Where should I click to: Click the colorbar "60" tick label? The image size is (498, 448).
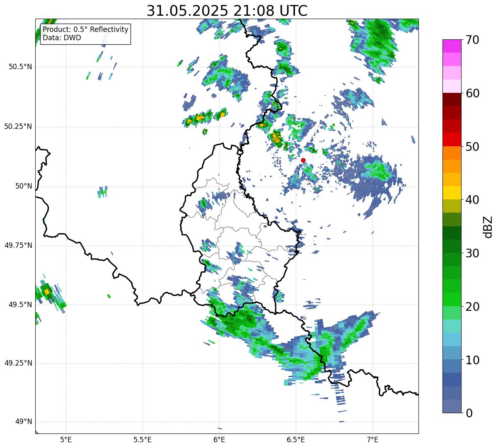coord(472,93)
